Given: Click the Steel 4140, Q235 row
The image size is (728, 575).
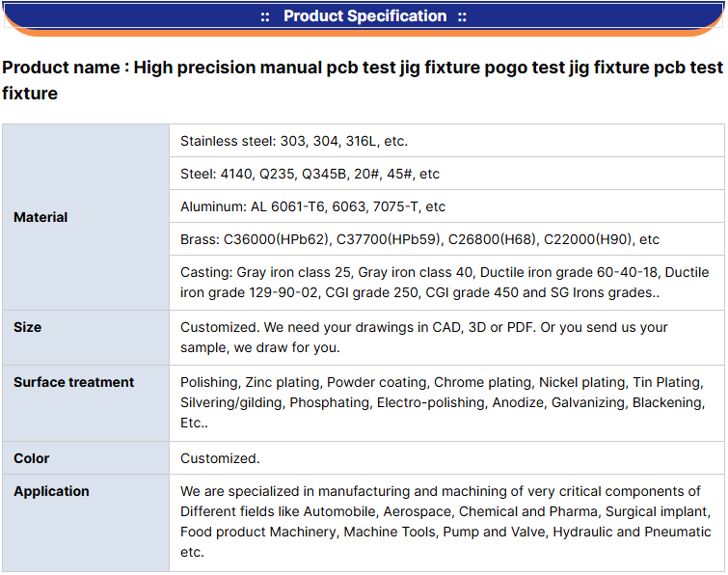Looking at the screenshot, I should pos(310,174).
